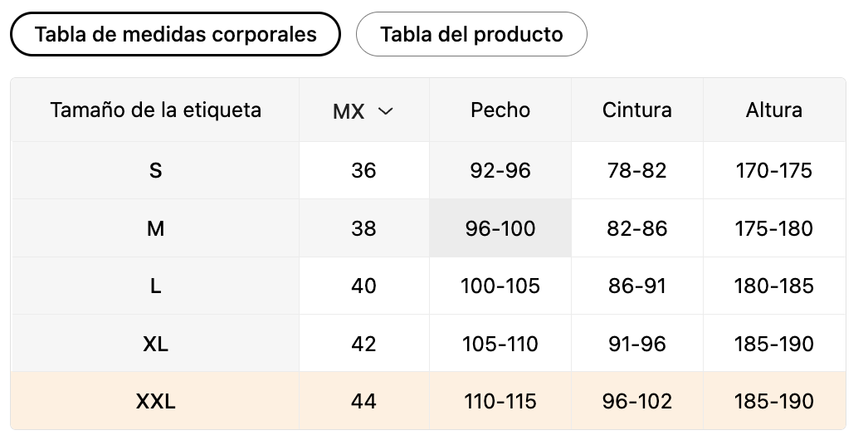Open the Tabla del producto tab
This screenshot has height=445, width=868.
click(471, 34)
